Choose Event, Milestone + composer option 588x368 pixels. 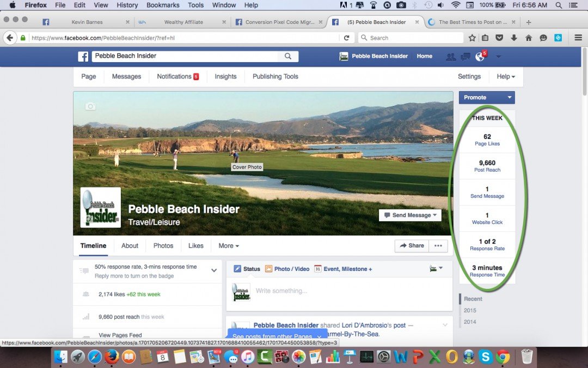pos(343,269)
